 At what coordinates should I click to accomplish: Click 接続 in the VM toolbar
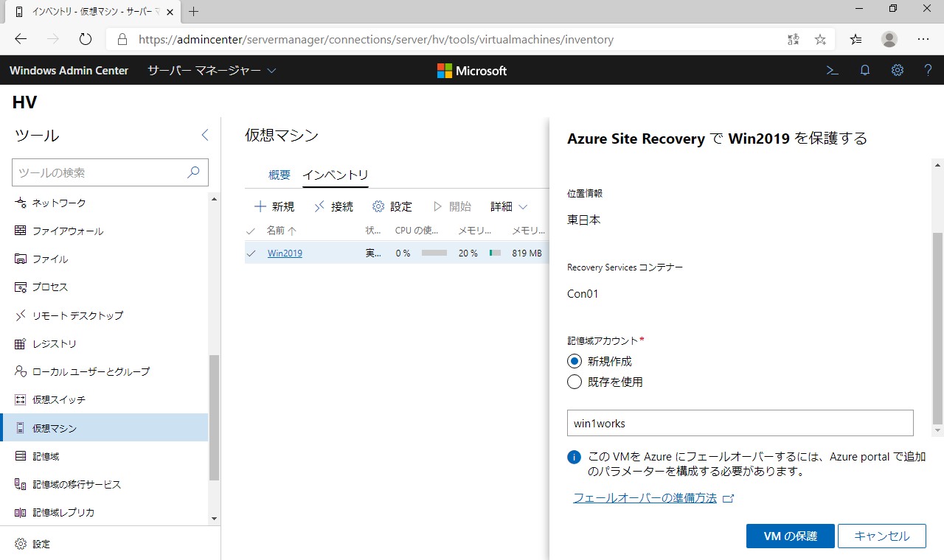tap(333, 207)
